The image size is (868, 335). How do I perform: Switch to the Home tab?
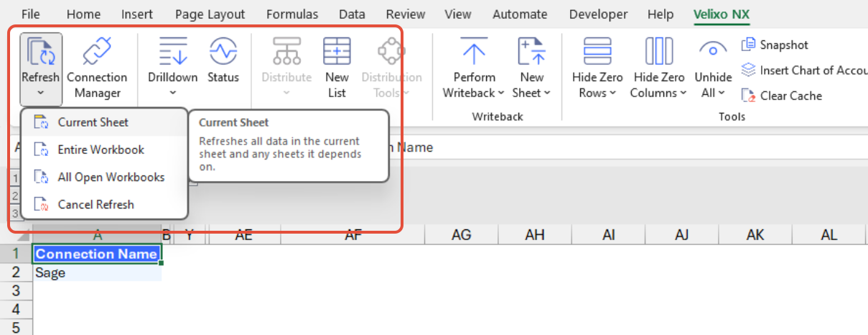(83, 14)
